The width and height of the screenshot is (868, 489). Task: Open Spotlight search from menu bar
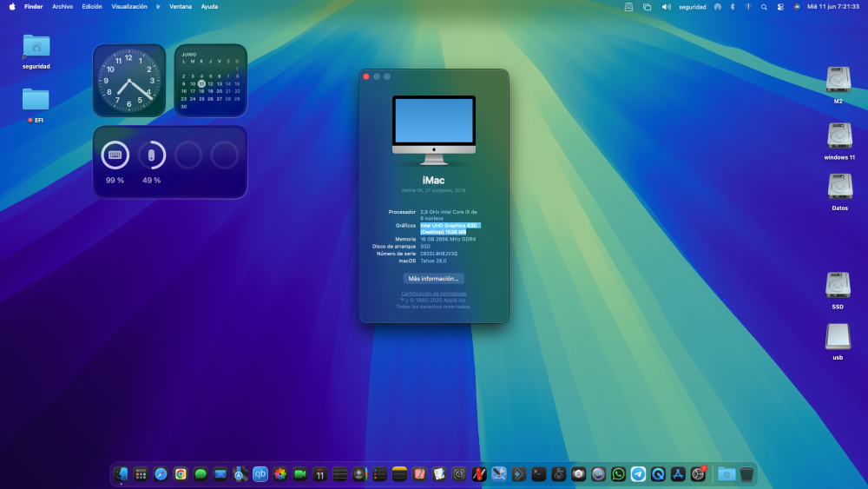(x=764, y=7)
